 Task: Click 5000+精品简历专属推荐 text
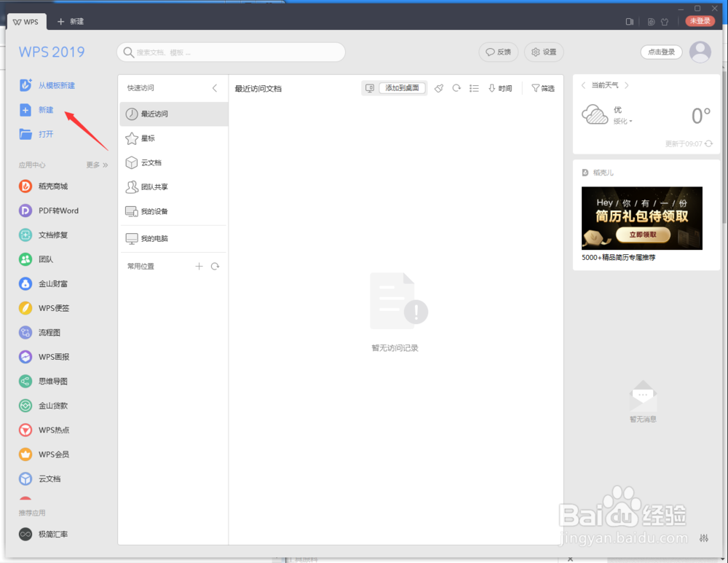618,257
